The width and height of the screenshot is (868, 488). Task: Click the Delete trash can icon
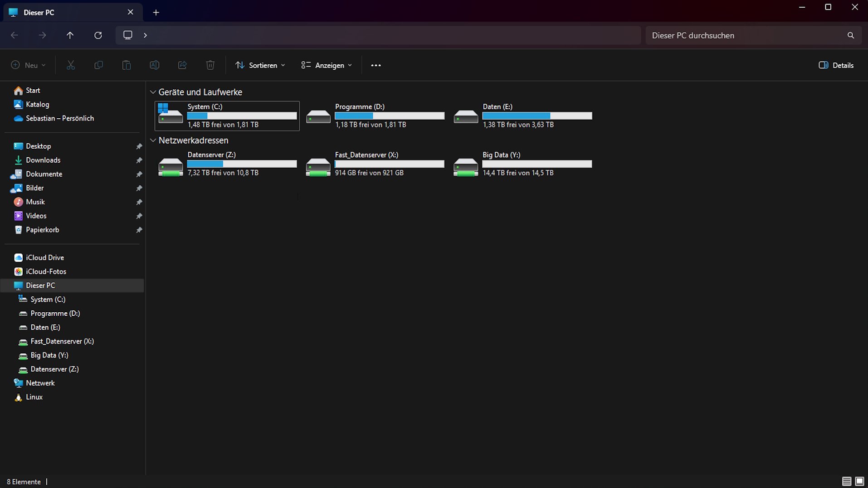click(210, 65)
